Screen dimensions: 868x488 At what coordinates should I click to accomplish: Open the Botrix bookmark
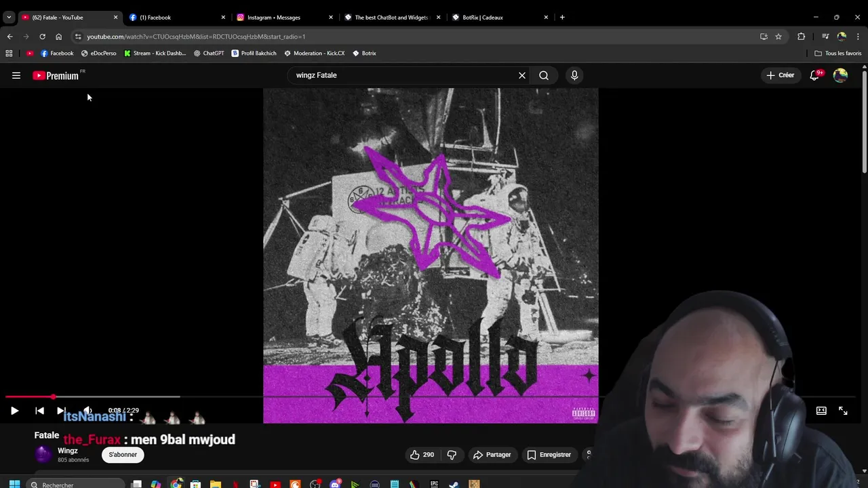(364, 53)
